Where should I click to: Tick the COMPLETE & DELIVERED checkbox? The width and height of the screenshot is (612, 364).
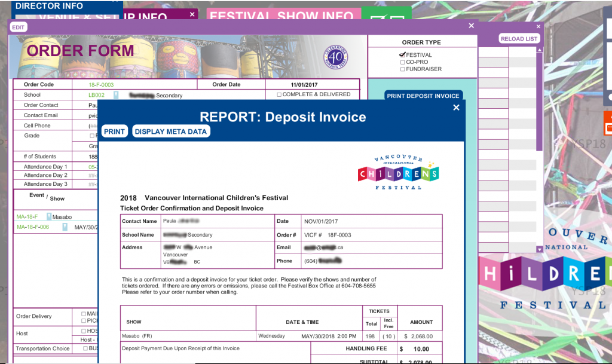click(279, 94)
